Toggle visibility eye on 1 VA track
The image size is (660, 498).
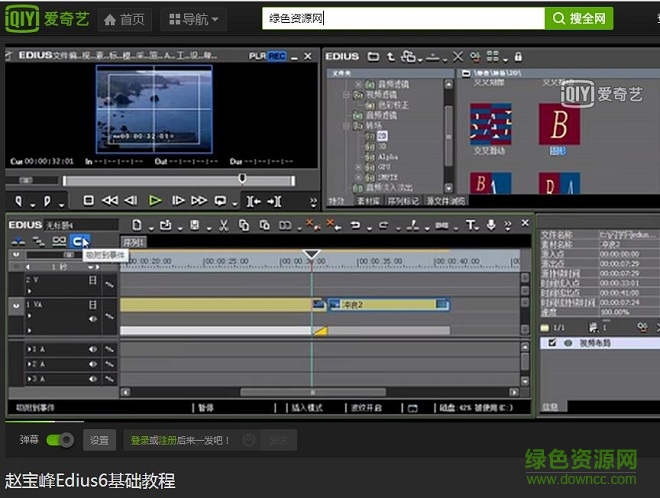[x=92, y=318]
